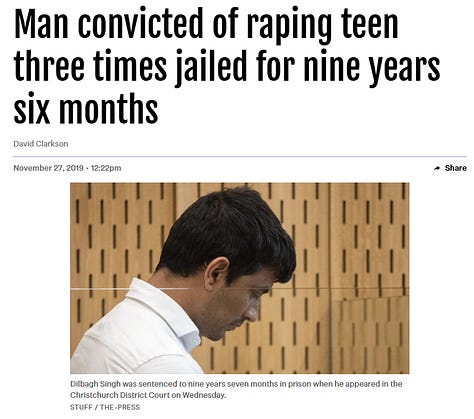Click the 'six months' headline line

[x=86, y=109]
